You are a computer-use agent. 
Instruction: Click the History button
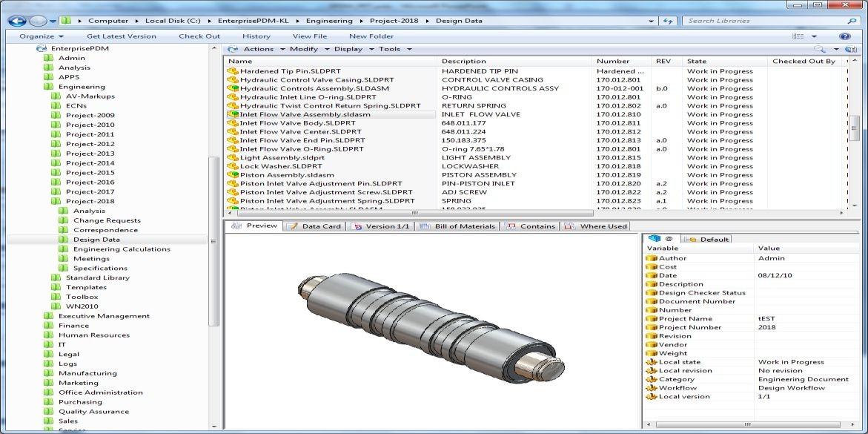(x=256, y=36)
